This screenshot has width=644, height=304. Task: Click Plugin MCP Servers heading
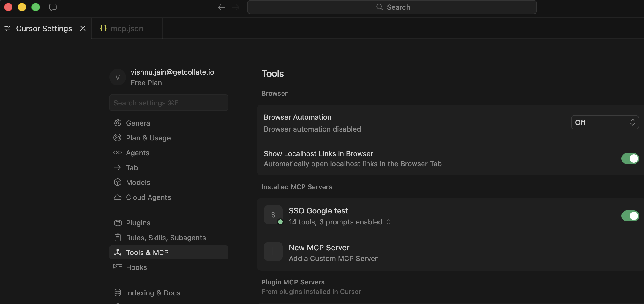click(293, 282)
